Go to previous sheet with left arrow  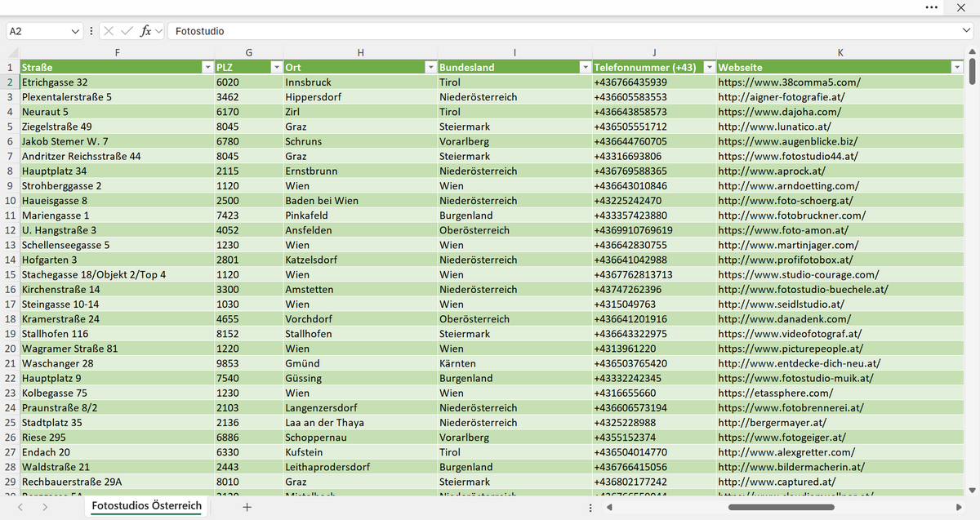(20, 507)
